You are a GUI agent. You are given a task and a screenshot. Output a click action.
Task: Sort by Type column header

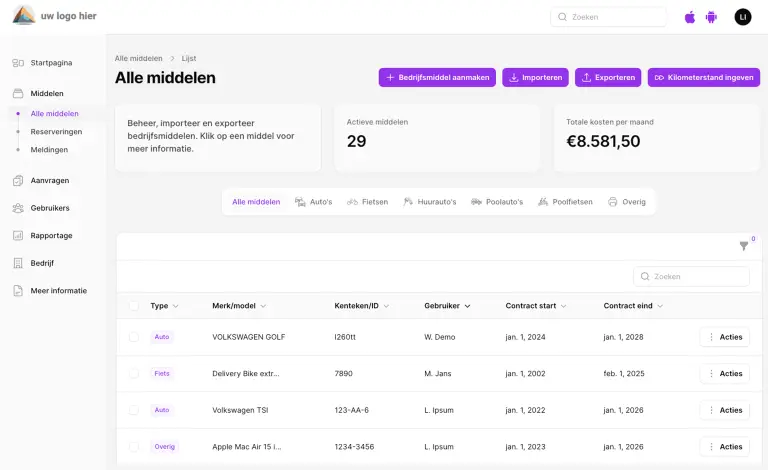click(164, 306)
